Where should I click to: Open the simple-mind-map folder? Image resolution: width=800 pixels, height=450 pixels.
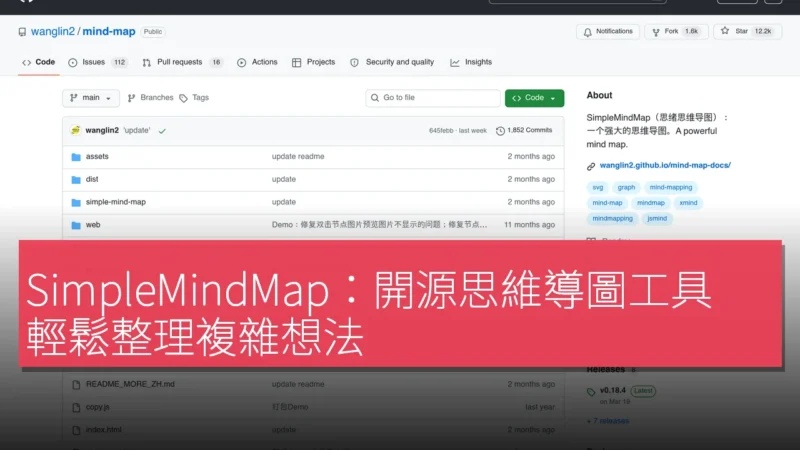(116, 202)
